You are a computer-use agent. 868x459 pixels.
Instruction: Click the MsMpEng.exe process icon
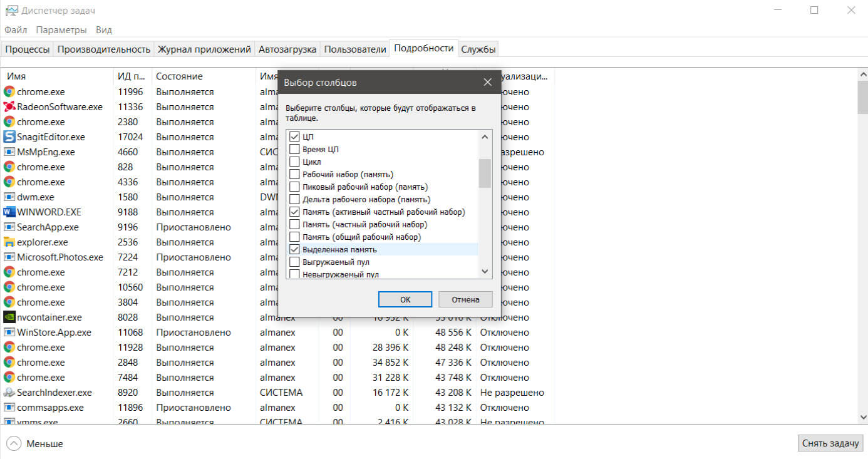point(9,152)
